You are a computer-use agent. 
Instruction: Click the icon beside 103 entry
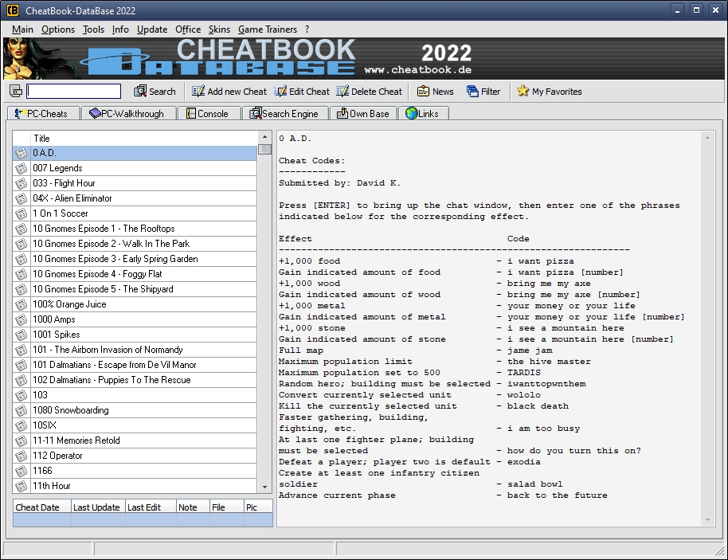pyautogui.click(x=21, y=395)
